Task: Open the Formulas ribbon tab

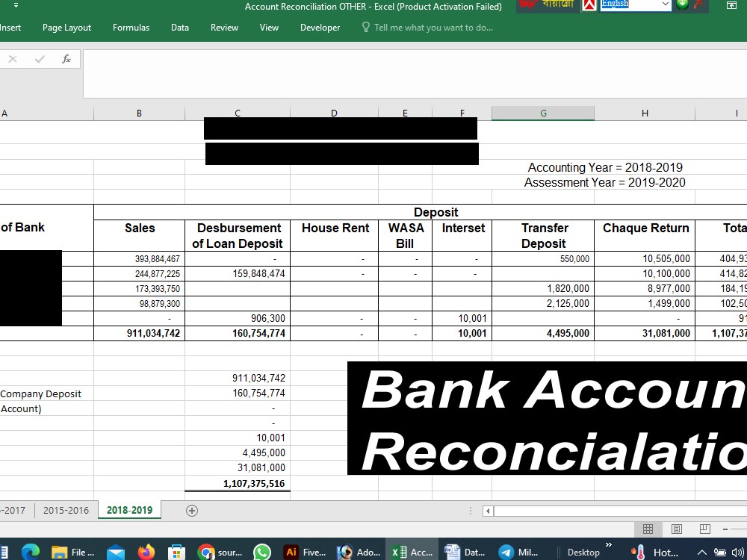Action: click(x=131, y=28)
